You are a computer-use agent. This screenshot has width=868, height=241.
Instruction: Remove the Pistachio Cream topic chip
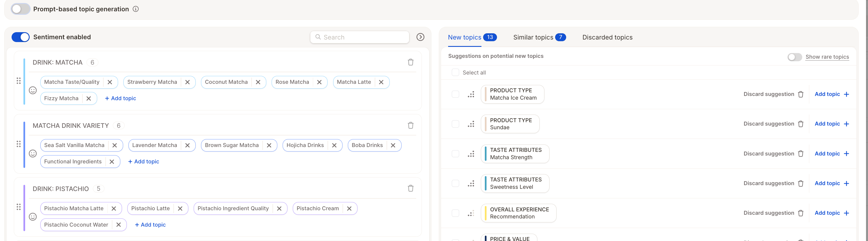coord(349,209)
